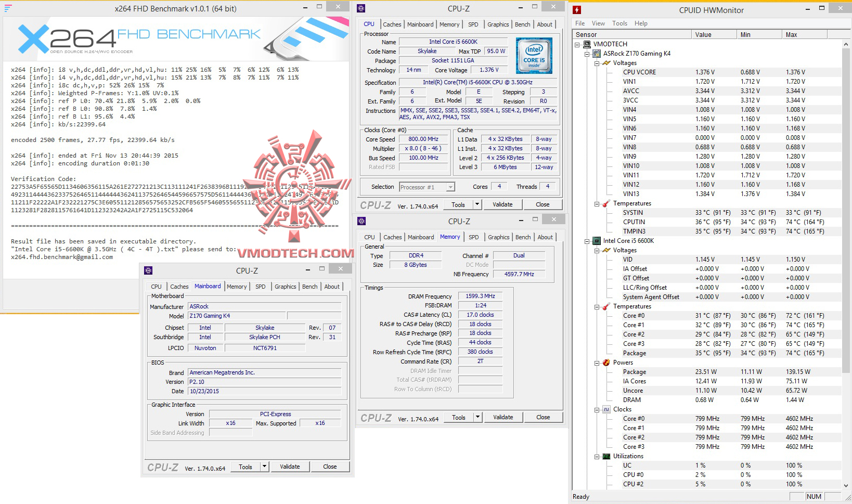Image resolution: width=852 pixels, height=504 pixels.
Task: Click Validate in the top CPU-Z window
Action: 502,204
